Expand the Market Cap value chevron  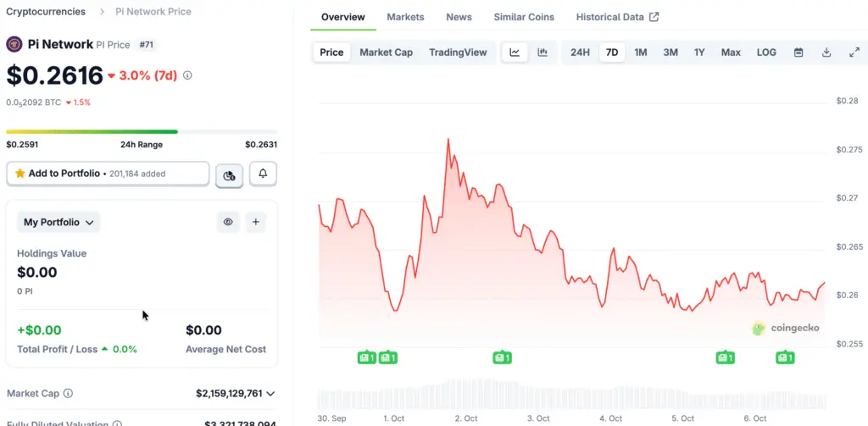coord(270,393)
